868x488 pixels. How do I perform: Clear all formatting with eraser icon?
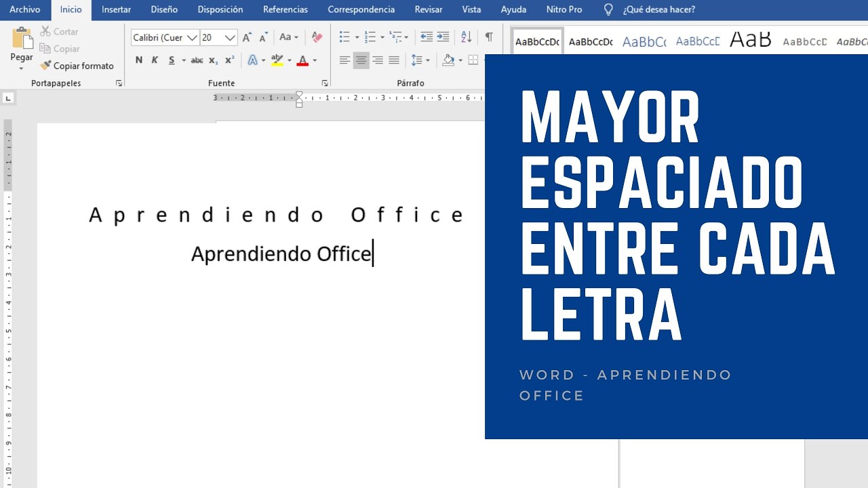click(317, 37)
